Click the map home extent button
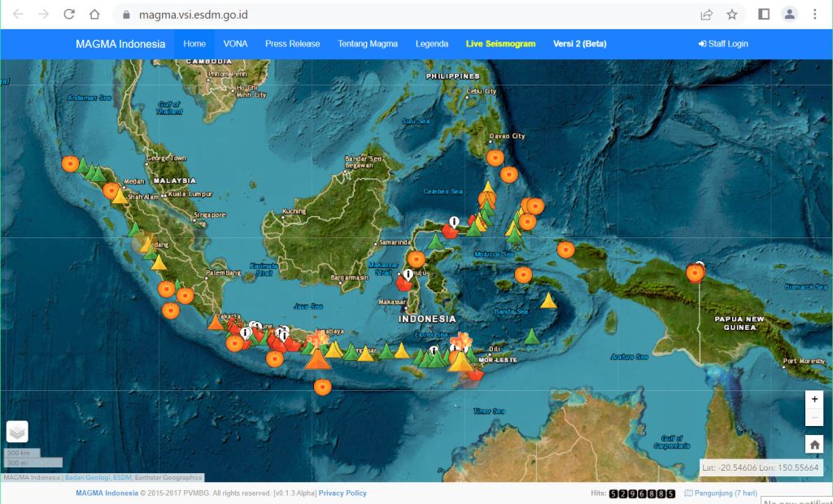This screenshot has height=504, width=833. coord(814,444)
